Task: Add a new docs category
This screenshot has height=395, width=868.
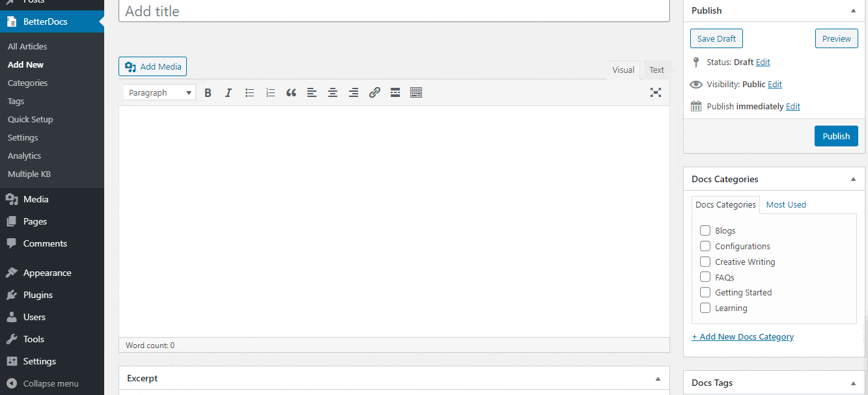Action: (742, 336)
